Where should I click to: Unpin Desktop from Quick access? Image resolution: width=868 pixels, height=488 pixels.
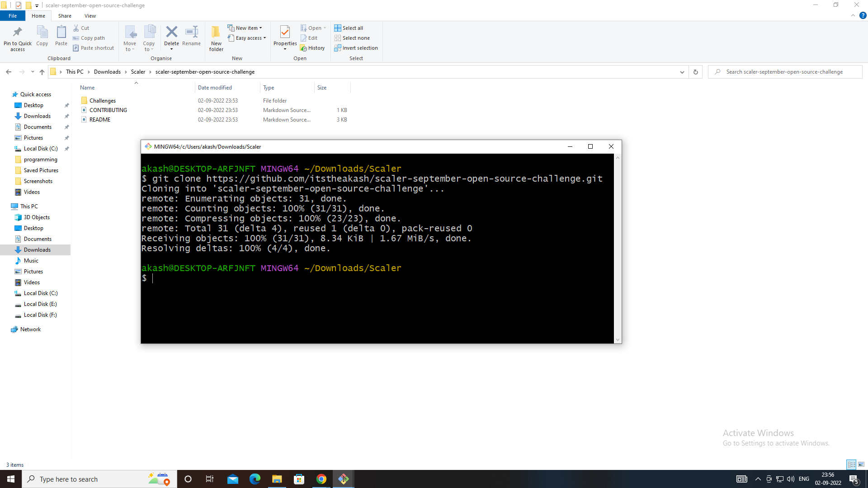66,105
